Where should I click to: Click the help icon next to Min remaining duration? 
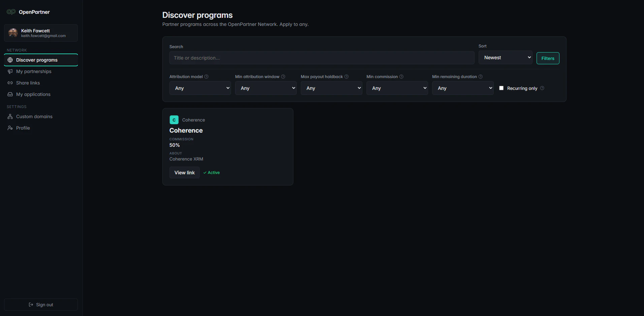click(481, 77)
